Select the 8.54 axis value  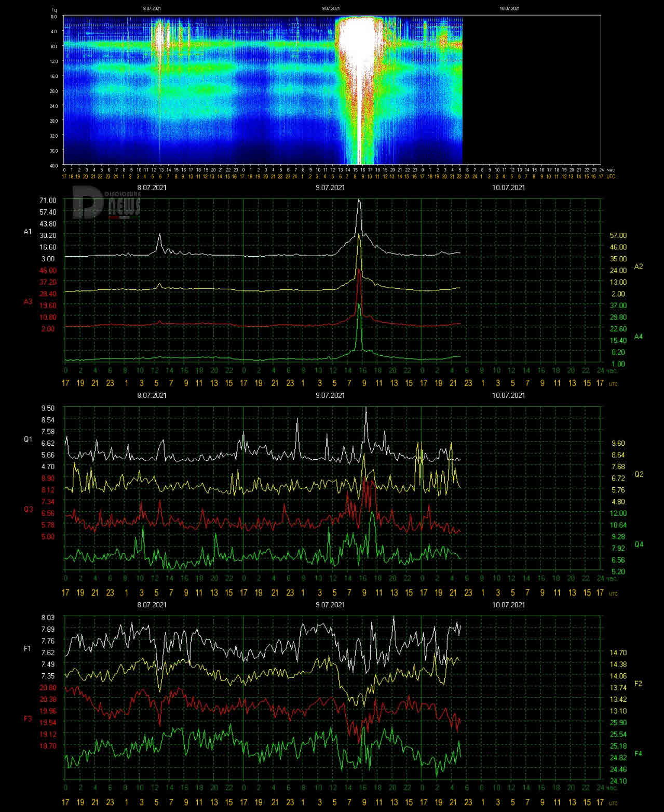[x=47, y=420]
